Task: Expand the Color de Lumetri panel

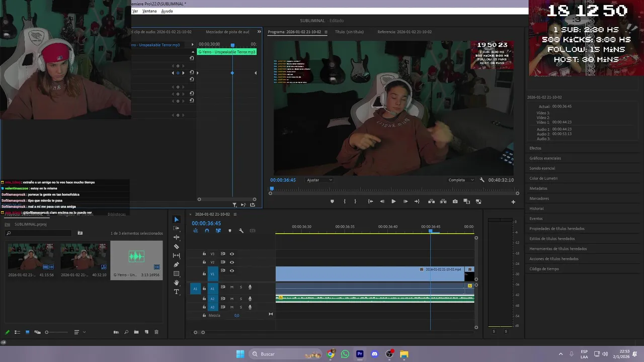Action: pyautogui.click(x=543, y=178)
